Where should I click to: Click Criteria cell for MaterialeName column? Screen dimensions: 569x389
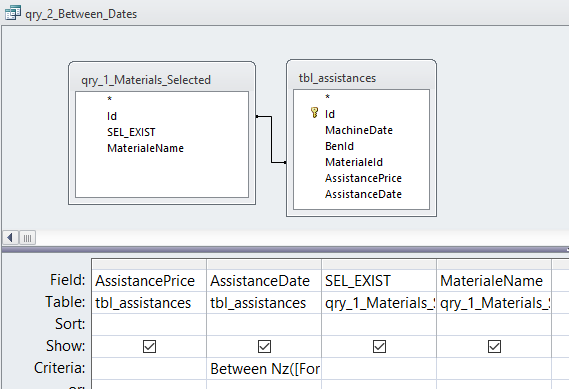click(x=494, y=369)
